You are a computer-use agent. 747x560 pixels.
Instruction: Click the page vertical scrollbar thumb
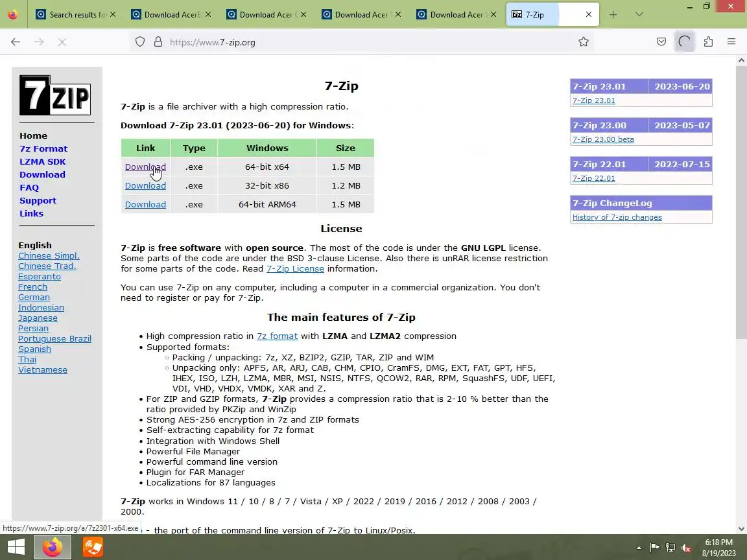point(741,202)
